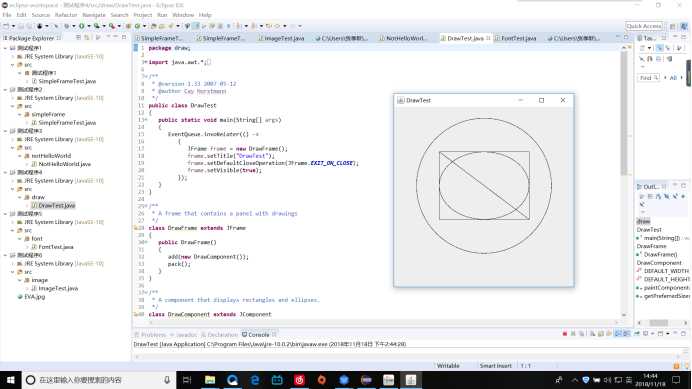
Task: Open File Explorer from the taskbar
Action: pos(210,380)
